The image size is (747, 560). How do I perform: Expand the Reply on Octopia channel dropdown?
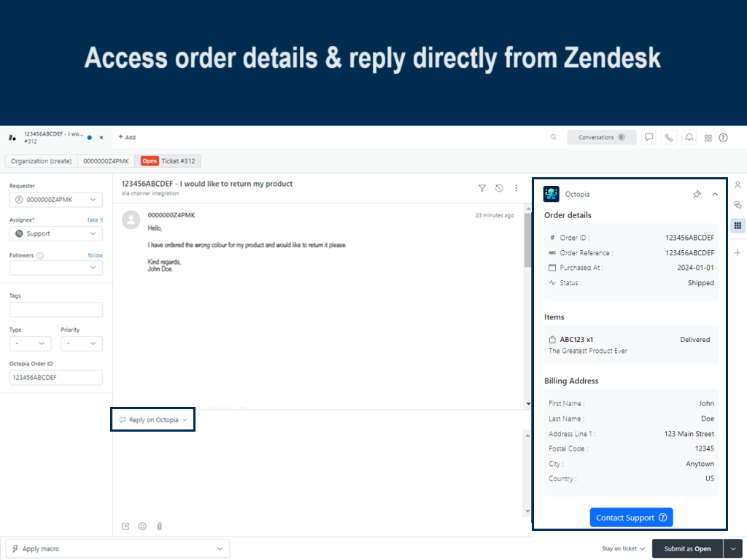pos(153,420)
